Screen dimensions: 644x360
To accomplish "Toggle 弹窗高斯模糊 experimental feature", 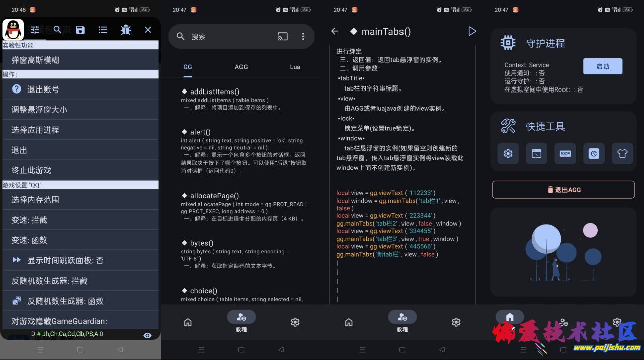I will [80, 60].
